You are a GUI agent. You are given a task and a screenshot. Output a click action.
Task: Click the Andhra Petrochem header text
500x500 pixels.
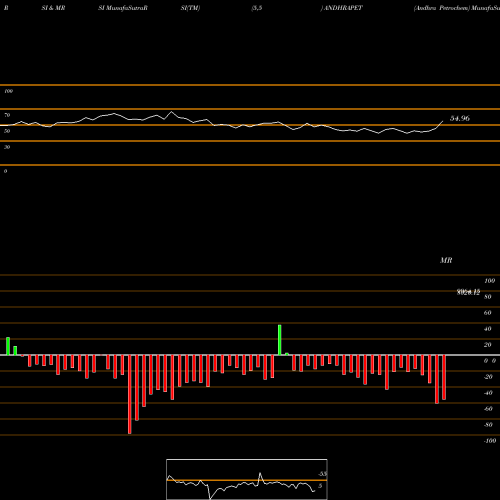pos(441,8)
